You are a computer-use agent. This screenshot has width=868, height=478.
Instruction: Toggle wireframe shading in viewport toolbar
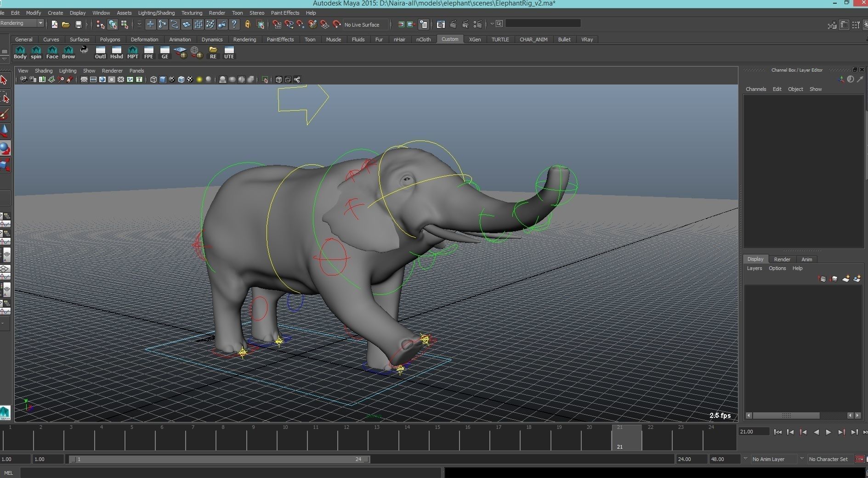point(153,79)
